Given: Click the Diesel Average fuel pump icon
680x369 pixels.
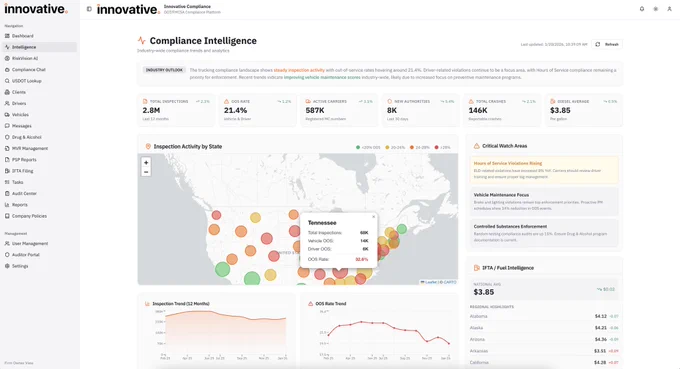Looking at the screenshot, I should click(x=552, y=101).
